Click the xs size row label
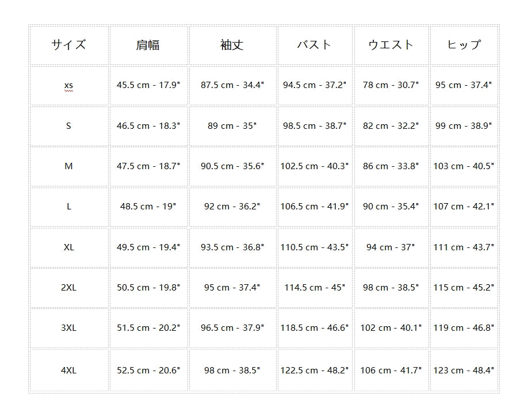This screenshot has width=524, height=420. (68, 85)
